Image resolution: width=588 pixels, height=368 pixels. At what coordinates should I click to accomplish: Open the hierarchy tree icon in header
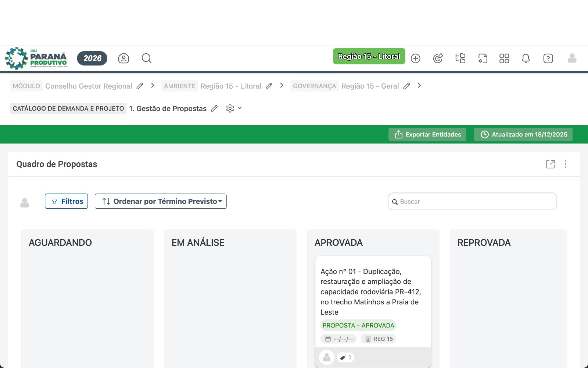tap(460, 59)
